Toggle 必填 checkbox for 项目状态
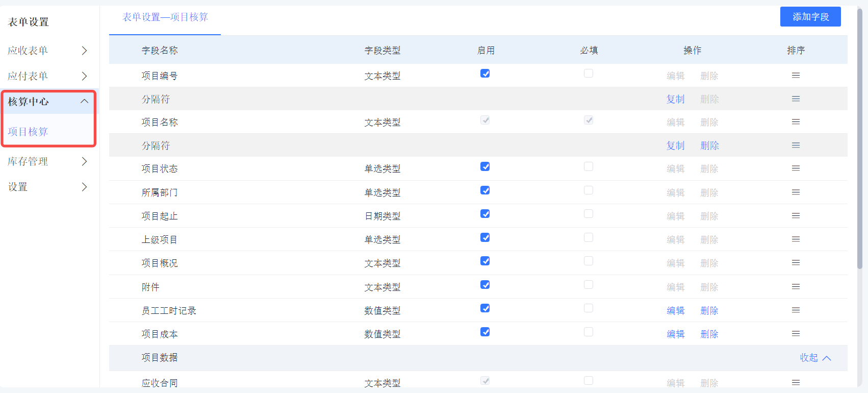 click(x=589, y=166)
